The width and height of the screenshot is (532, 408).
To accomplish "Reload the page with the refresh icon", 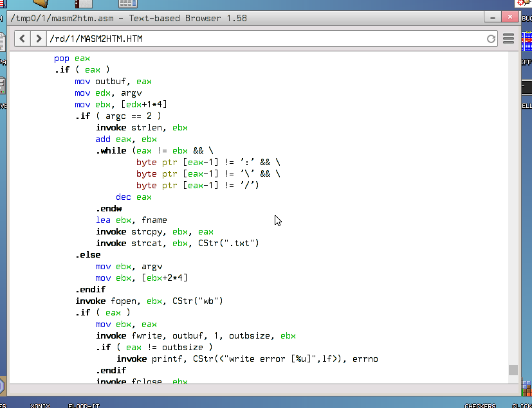I will tap(491, 39).
